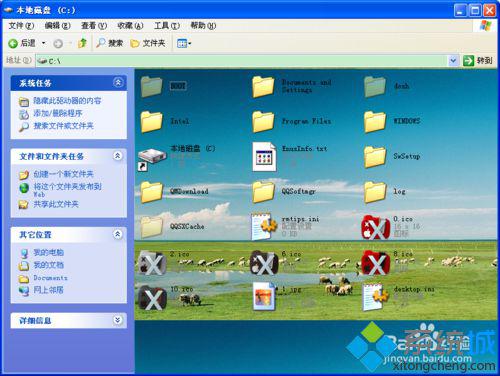Open the WINDOWS folder icon

point(375,122)
